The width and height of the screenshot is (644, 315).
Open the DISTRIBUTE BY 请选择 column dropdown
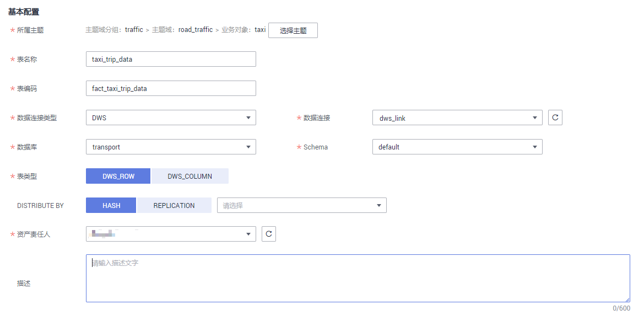coord(302,205)
